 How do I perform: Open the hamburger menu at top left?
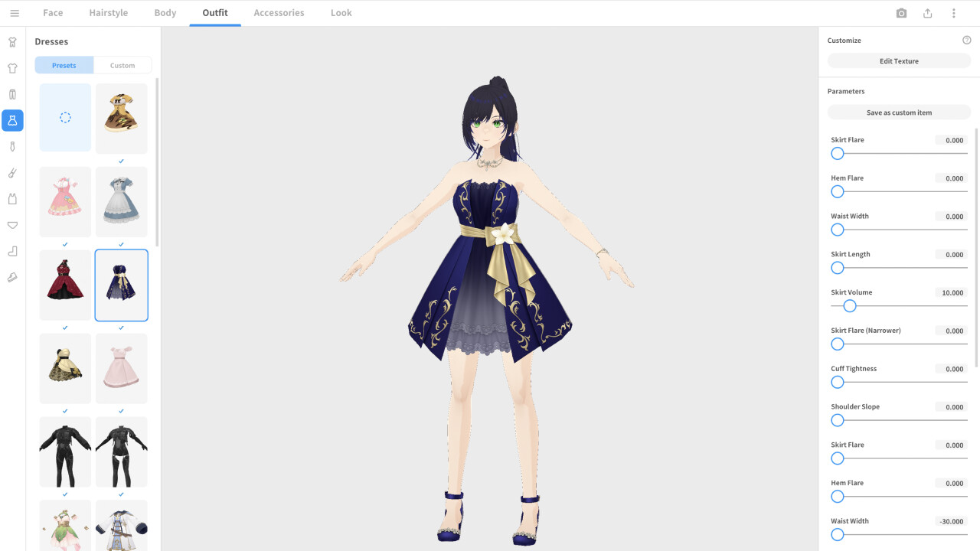[x=15, y=12]
